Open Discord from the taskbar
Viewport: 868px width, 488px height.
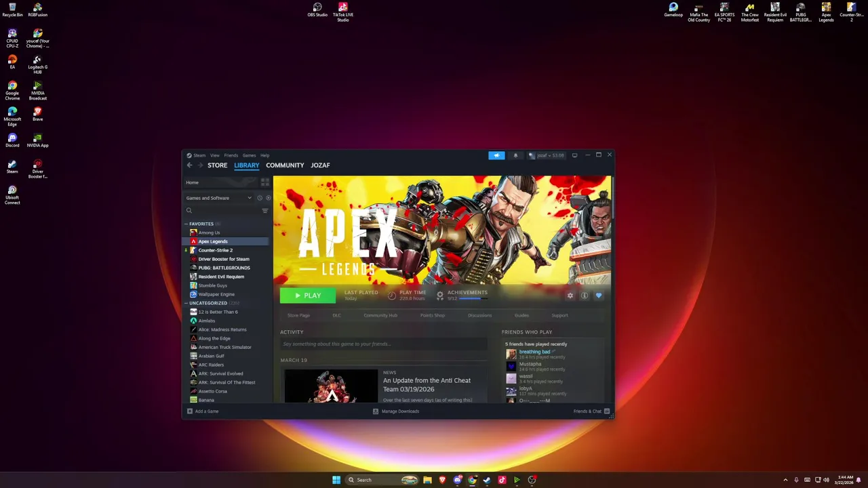coord(458,480)
